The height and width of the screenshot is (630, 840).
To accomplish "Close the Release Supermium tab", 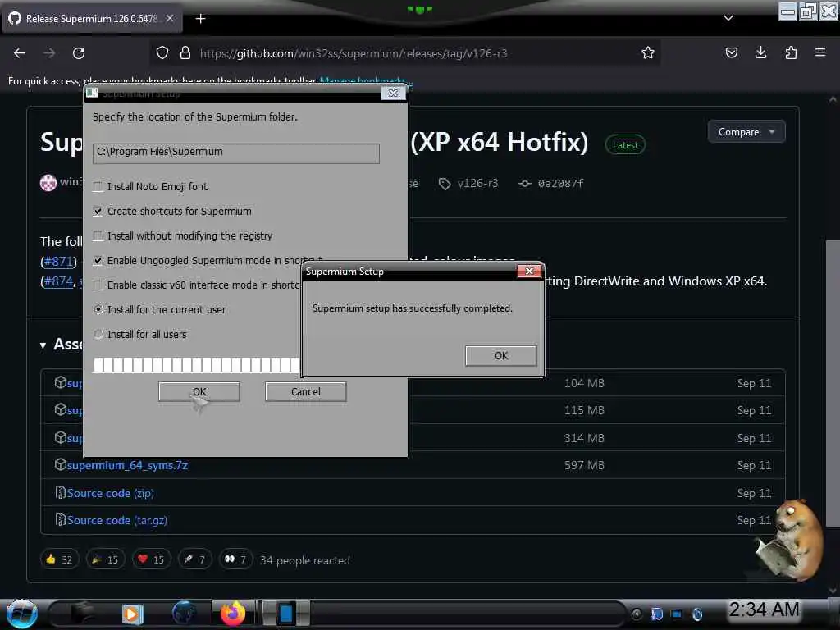I will pyautogui.click(x=170, y=18).
